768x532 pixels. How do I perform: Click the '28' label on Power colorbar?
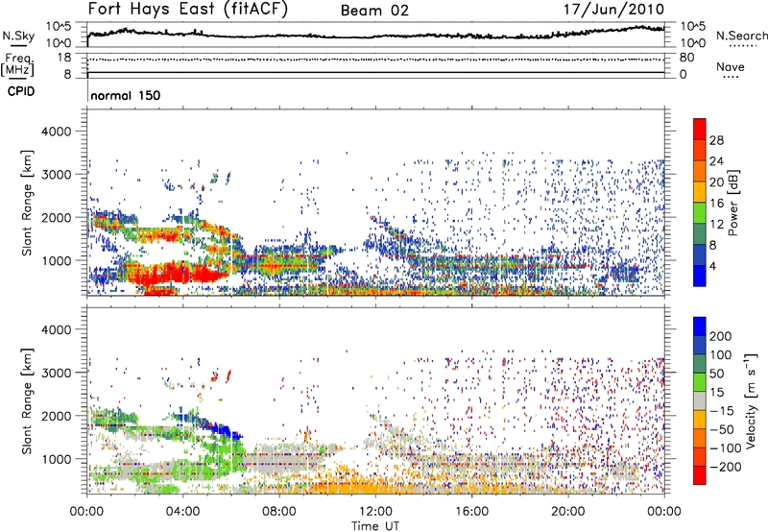tap(716, 140)
